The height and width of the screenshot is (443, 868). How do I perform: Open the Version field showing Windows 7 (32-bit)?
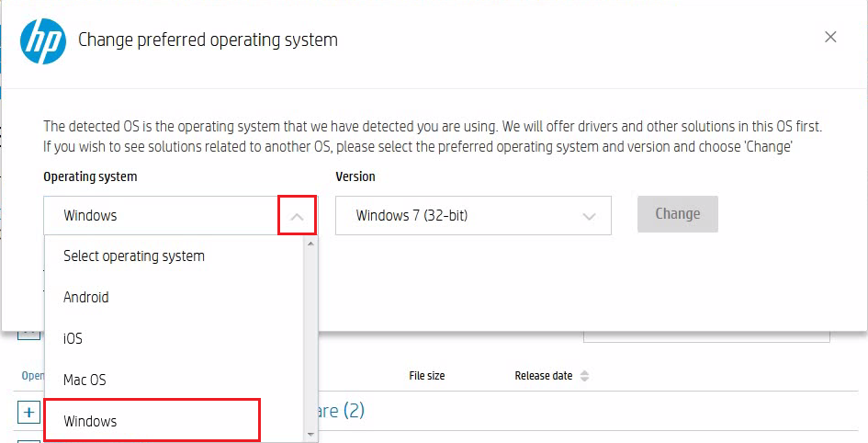pyautogui.click(x=473, y=215)
